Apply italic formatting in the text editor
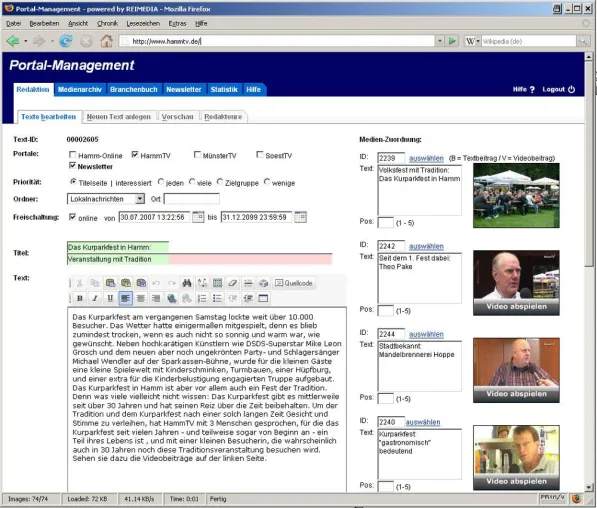 pos(95,298)
